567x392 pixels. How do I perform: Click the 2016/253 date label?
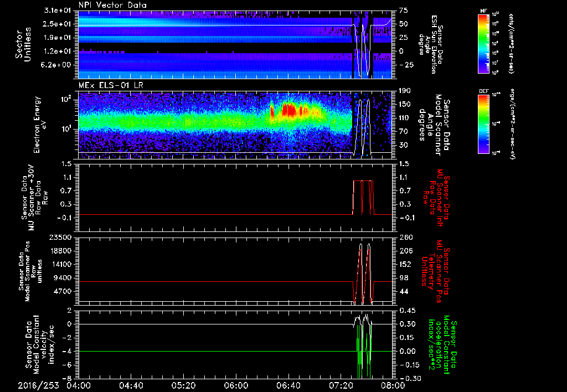(39, 385)
